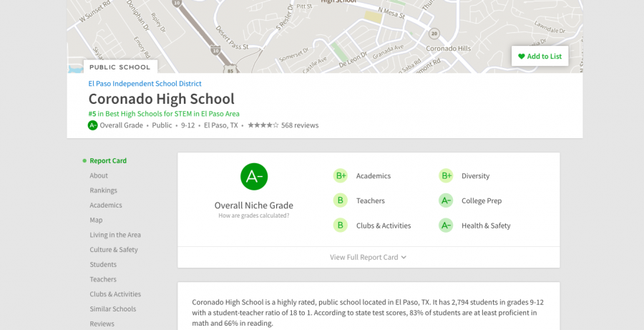Select Academics in the sidebar navigation
Image resolution: width=644 pixels, height=330 pixels.
pyautogui.click(x=106, y=205)
